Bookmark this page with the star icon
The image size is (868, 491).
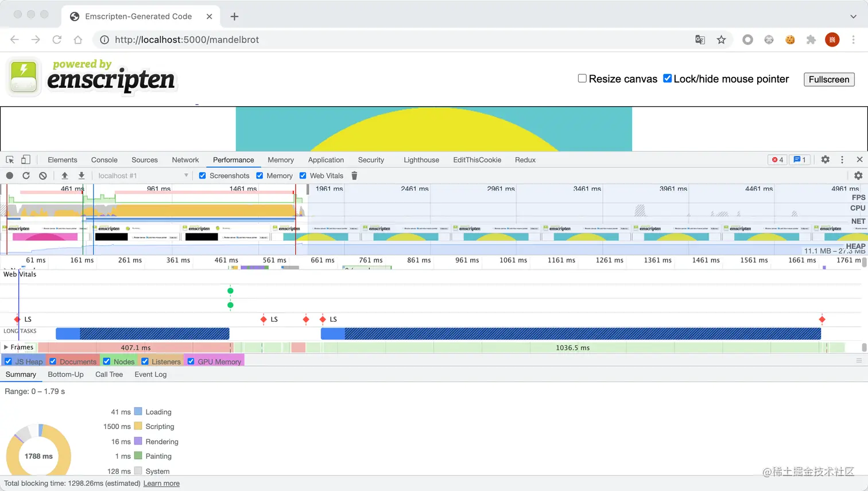pos(721,40)
